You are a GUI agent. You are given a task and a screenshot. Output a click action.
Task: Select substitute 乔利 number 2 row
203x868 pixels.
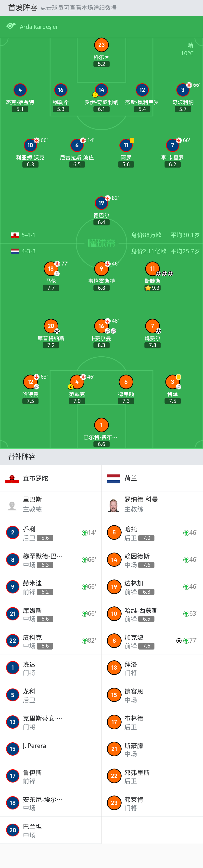(51, 533)
